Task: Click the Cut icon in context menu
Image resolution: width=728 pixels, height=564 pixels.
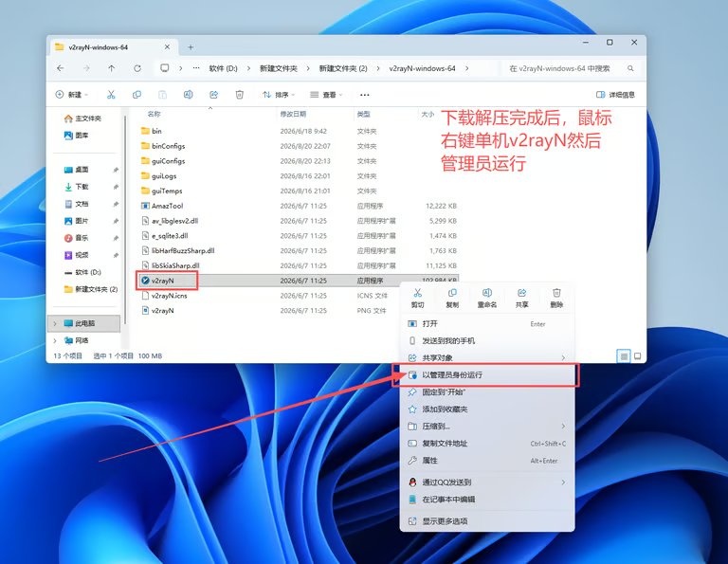Action: (x=417, y=298)
